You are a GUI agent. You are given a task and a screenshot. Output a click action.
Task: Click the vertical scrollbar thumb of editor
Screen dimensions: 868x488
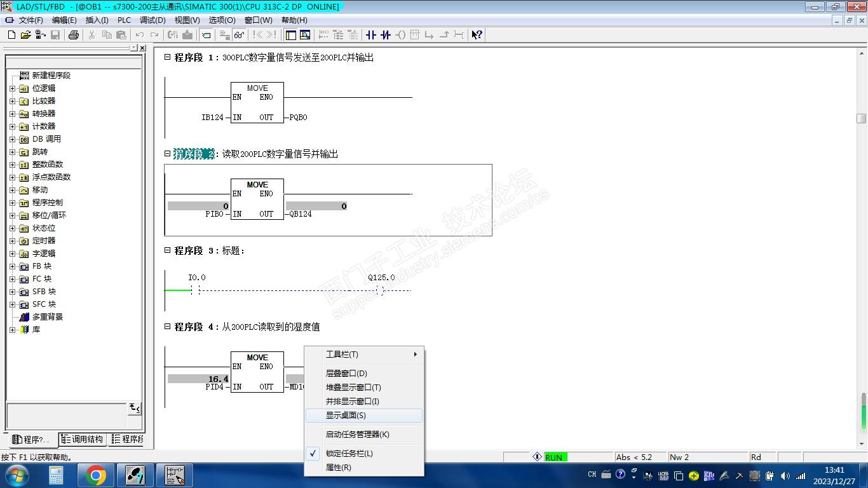click(861, 118)
